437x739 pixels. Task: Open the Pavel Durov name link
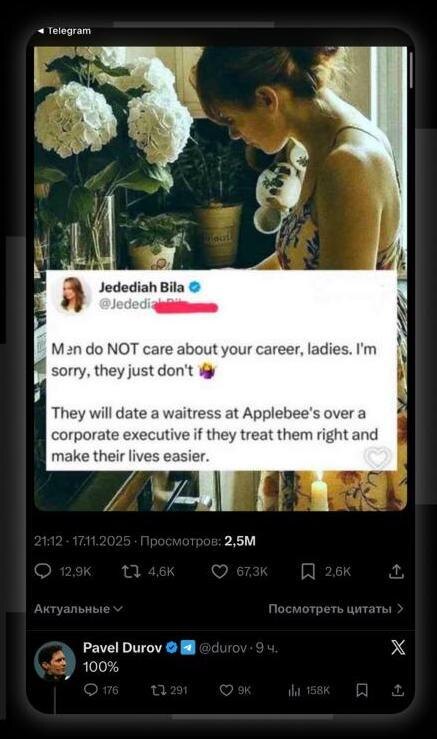coord(122,648)
